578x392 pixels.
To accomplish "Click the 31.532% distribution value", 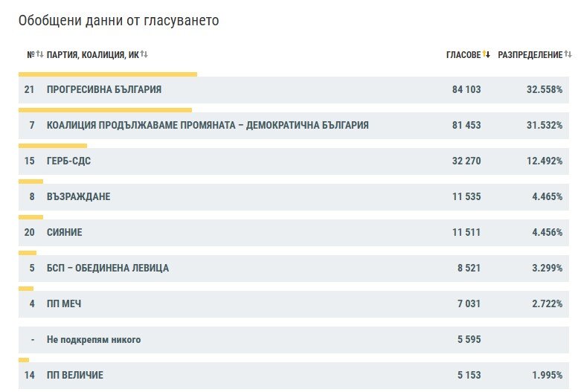I will [545, 126].
